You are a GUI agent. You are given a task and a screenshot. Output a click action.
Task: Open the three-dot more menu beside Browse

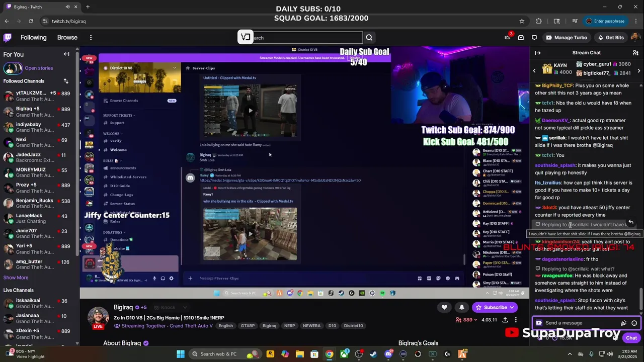click(x=91, y=38)
